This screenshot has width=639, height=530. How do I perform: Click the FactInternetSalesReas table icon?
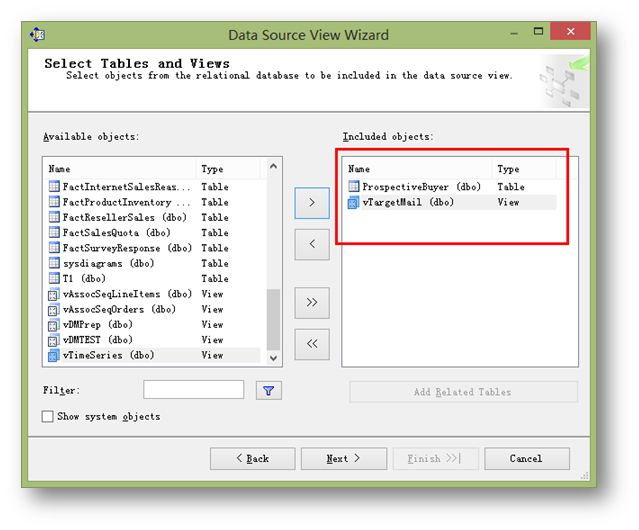click(54, 187)
